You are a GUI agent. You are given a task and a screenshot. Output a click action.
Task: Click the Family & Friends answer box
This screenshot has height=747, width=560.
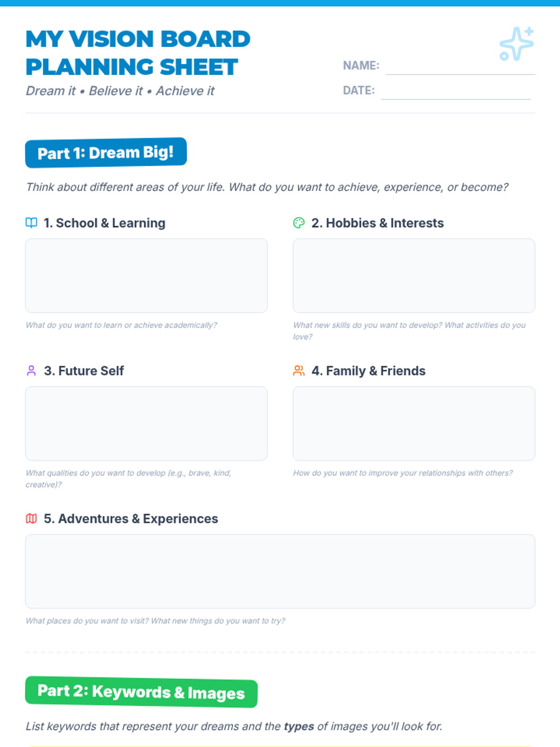pyautogui.click(x=414, y=423)
